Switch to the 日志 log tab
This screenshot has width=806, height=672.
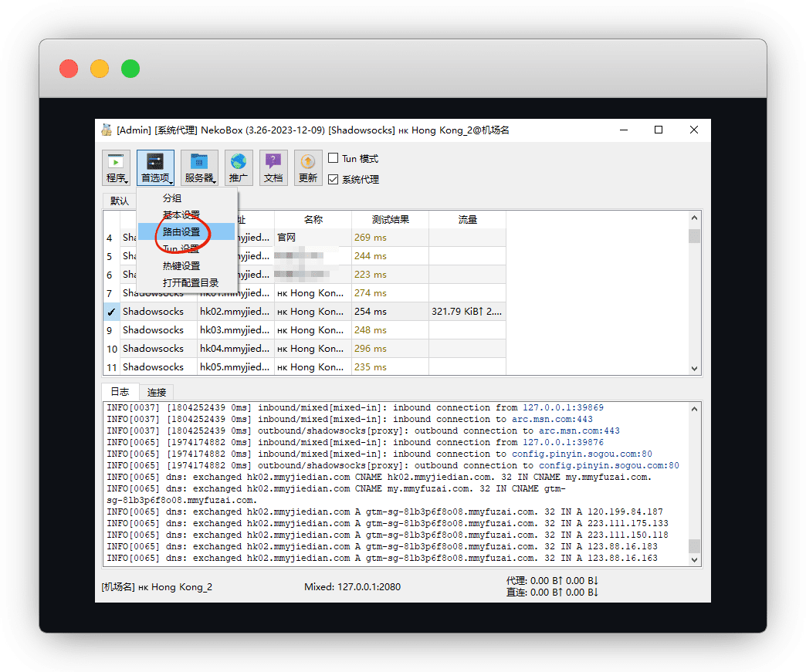(120, 392)
